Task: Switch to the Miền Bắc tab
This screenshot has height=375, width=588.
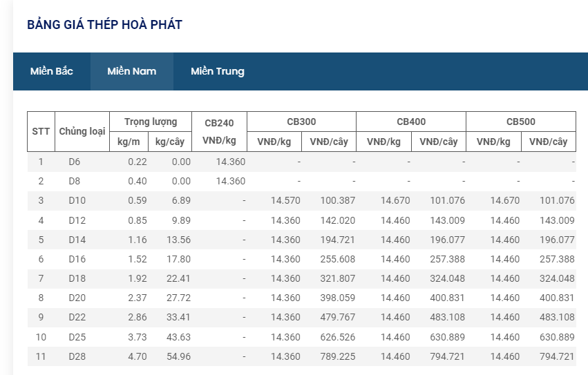Action: (x=51, y=71)
